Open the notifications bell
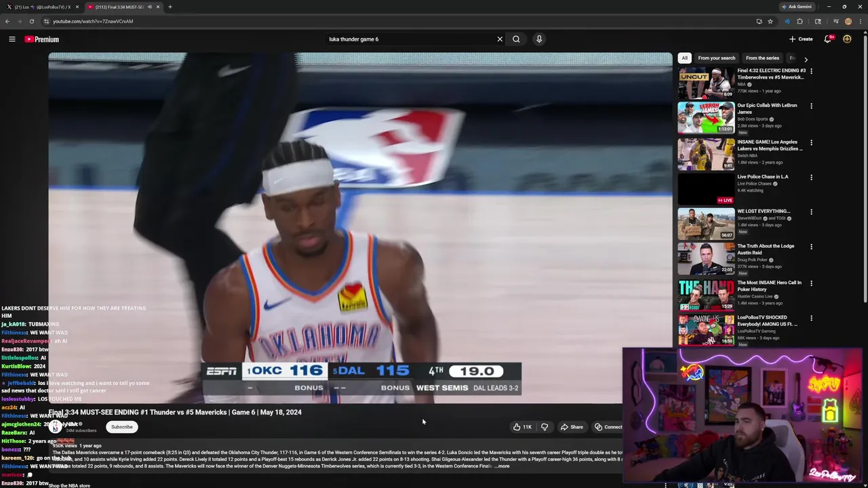This screenshot has width=868, height=488. 828,39
